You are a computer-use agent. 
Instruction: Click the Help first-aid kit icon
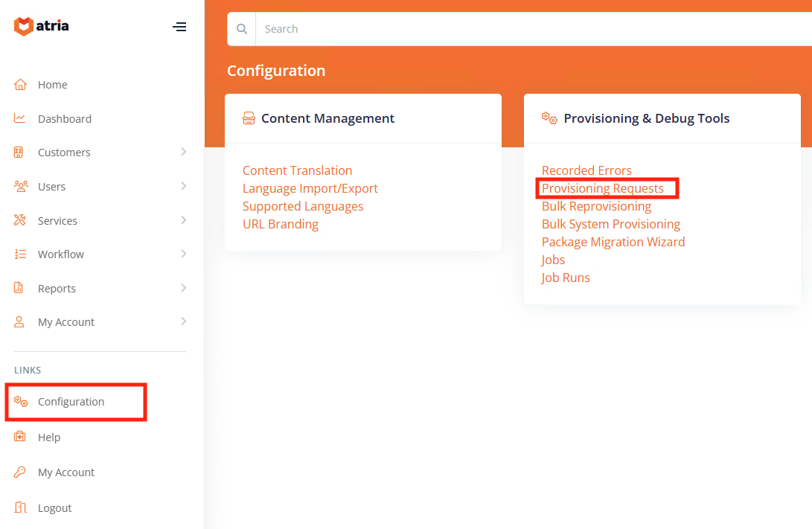tap(21, 437)
